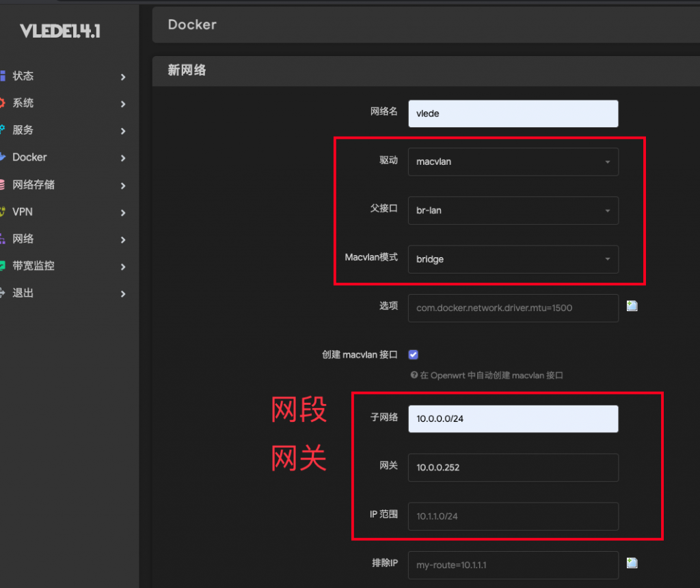Screen dimensions: 700x588
Task: Expand the Docker menu chevron
Action: pyautogui.click(x=123, y=158)
